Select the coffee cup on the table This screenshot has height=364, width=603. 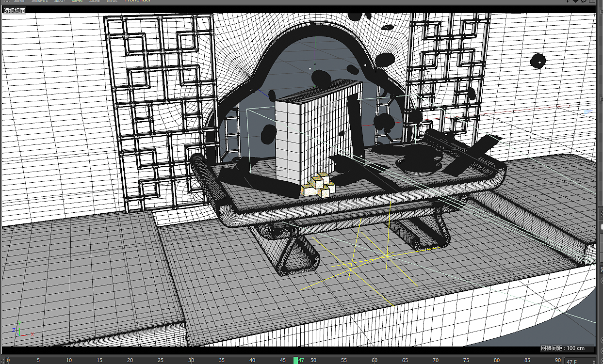click(420, 160)
